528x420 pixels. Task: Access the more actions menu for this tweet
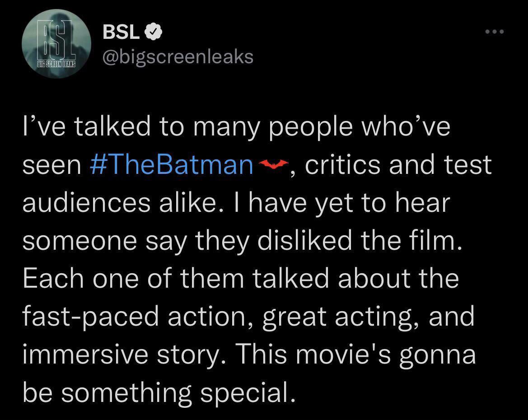coord(495,31)
